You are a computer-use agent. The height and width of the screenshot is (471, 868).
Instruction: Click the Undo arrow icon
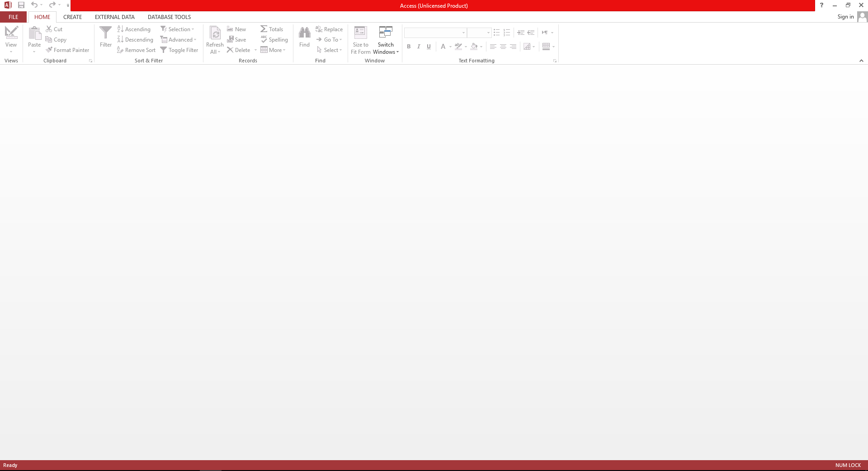click(x=34, y=5)
